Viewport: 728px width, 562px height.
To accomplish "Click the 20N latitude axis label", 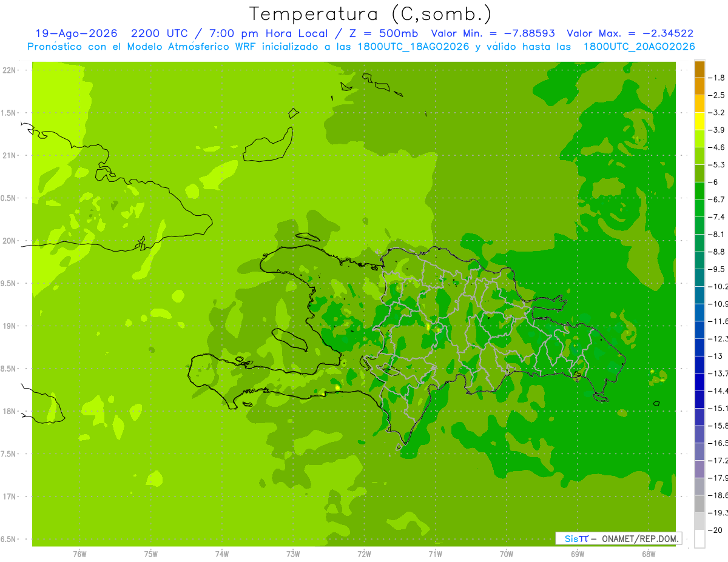I will pos(9,241).
